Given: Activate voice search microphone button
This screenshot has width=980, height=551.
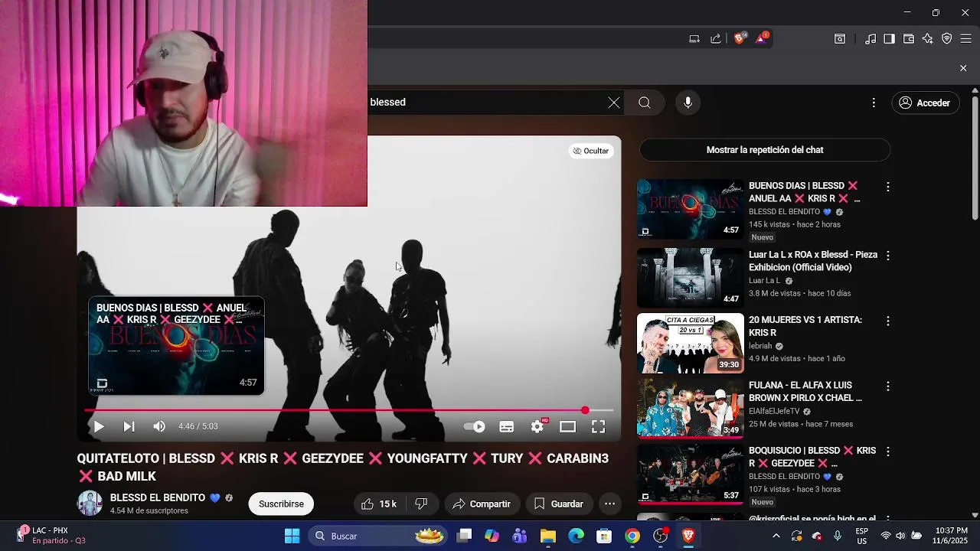Looking at the screenshot, I should point(688,103).
